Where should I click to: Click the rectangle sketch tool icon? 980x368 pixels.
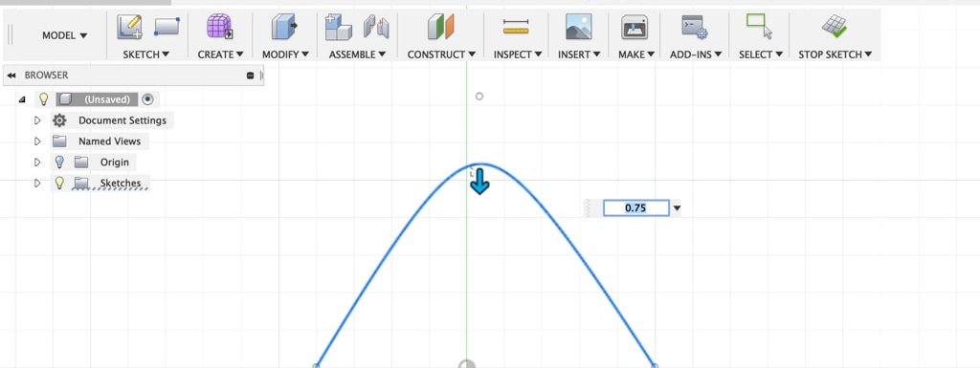pyautogui.click(x=167, y=26)
